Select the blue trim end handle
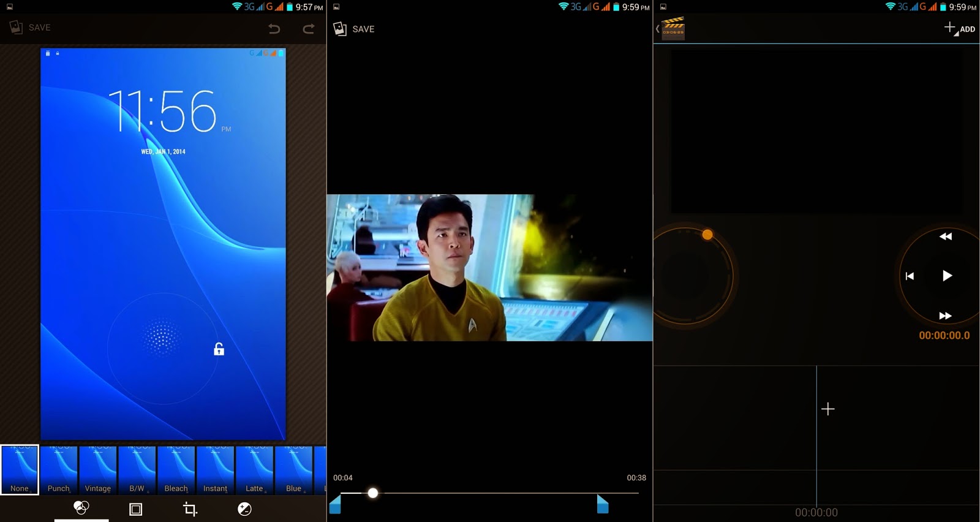The image size is (980, 522). (x=603, y=504)
